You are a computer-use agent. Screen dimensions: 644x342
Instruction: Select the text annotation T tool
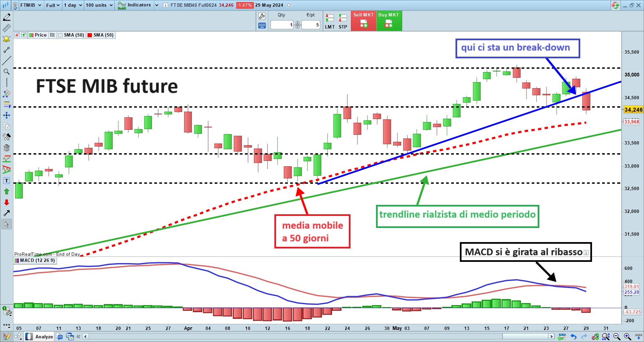coord(6,181)
